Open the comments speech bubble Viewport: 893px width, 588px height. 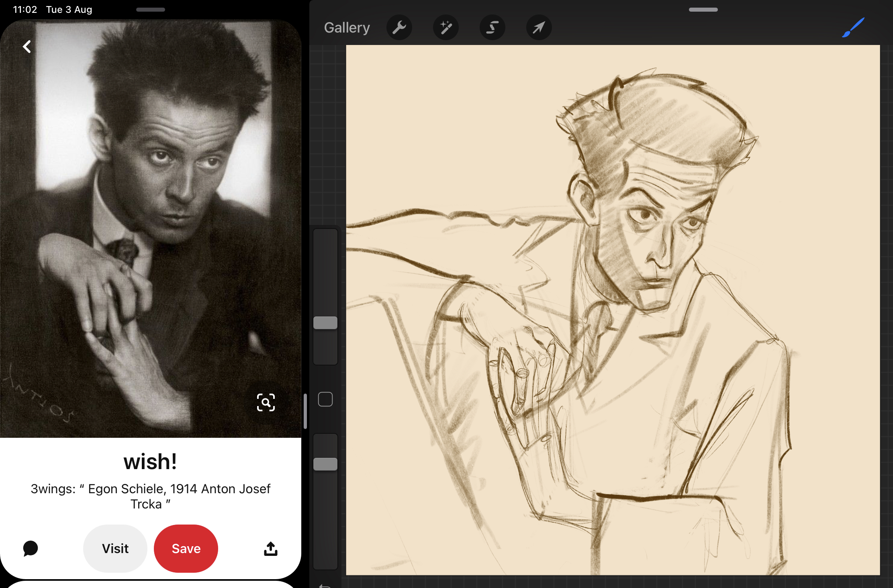pyautogui.click(x=31, y=548)
